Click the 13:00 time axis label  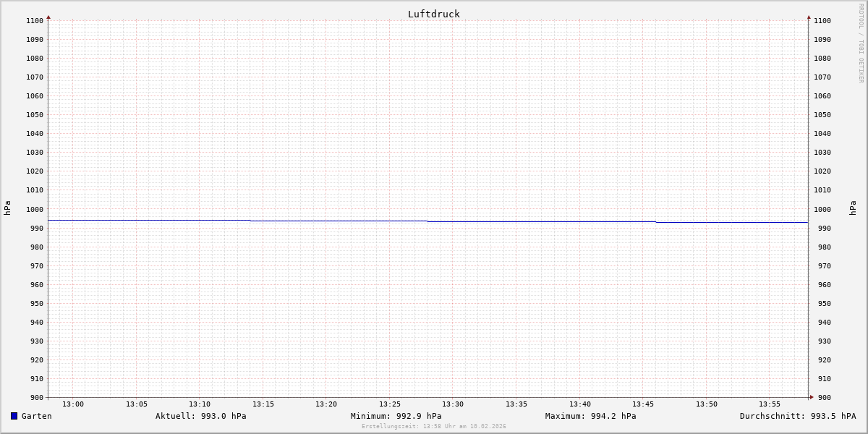coord(73,404)
